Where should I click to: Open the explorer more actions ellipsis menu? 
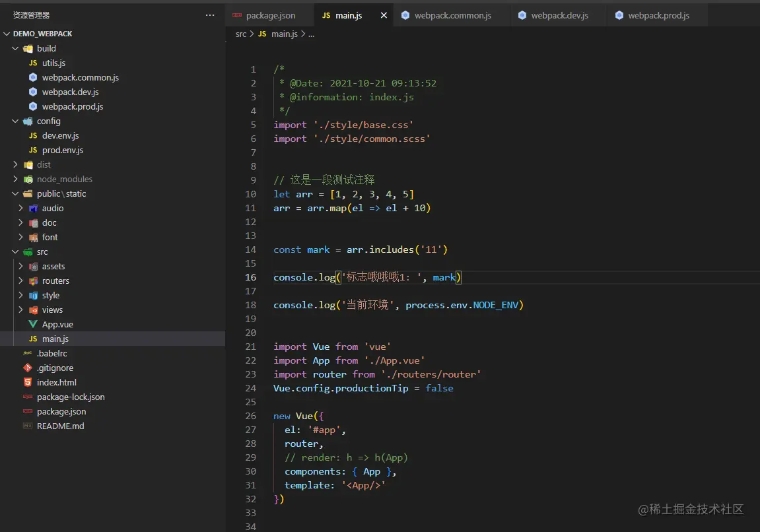[210, 15]
